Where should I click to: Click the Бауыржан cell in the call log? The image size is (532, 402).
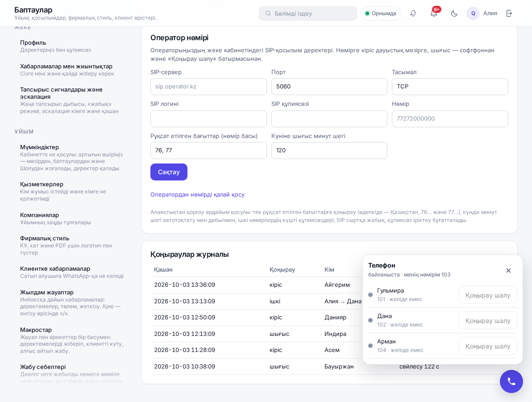pos(339,366)
